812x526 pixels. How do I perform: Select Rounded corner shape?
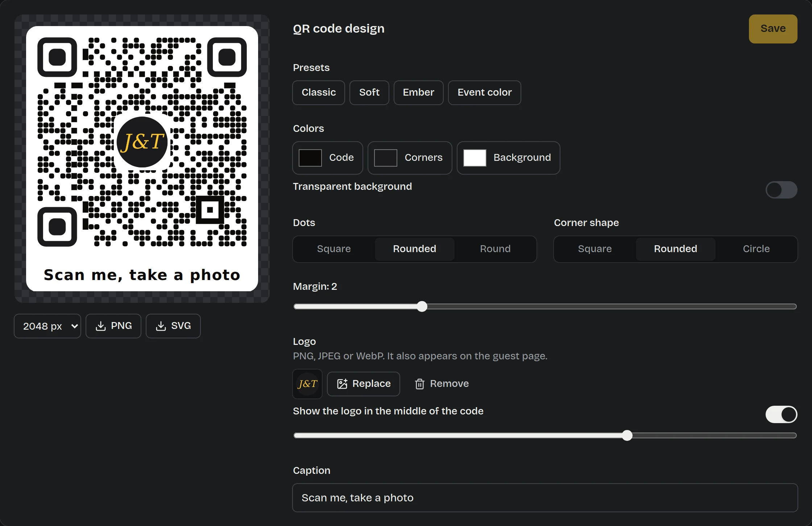tap(675, 249)
